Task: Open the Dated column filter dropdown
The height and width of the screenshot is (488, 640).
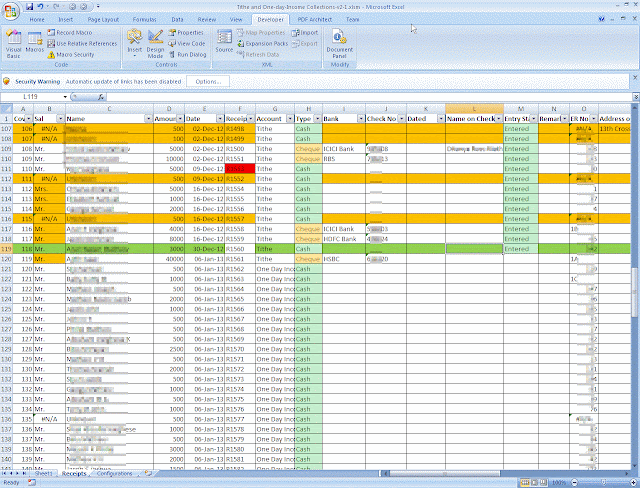Action: coord(441,119)
